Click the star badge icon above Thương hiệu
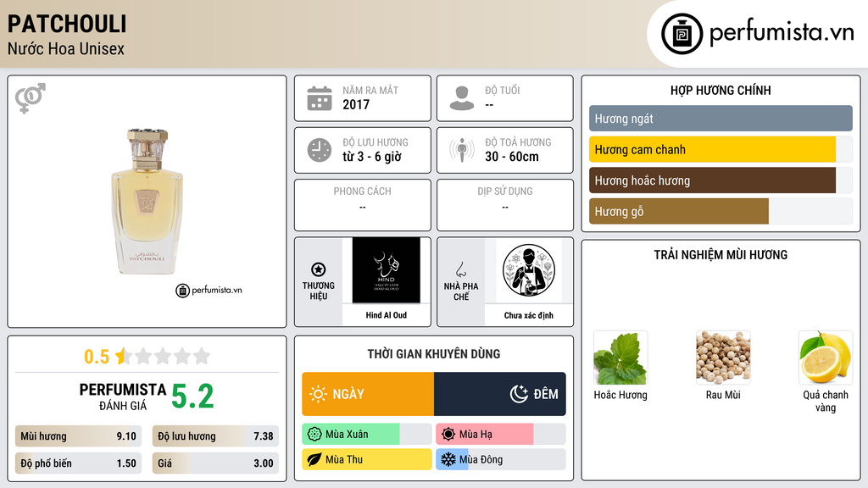 319,269
